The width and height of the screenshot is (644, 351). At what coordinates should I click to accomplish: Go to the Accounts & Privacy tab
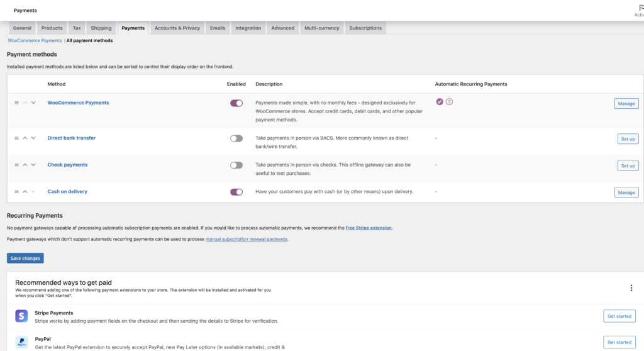(x=177, y=28)
